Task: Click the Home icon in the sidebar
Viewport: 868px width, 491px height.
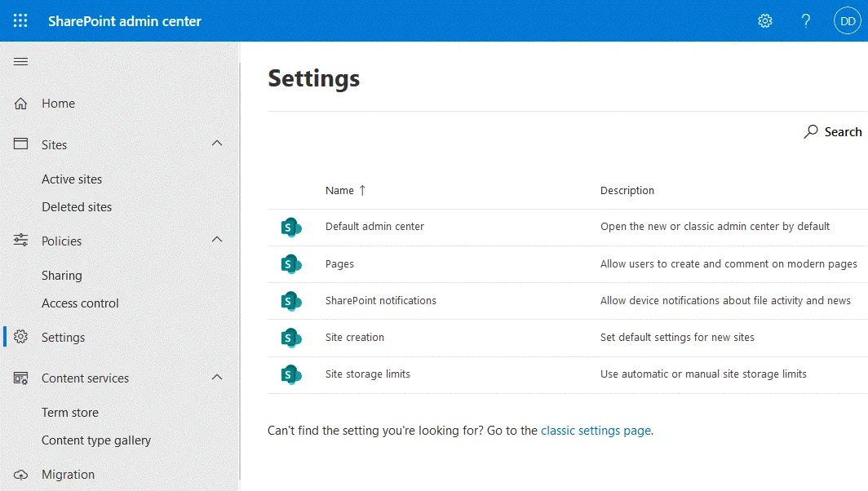Action: coord(21,104)
